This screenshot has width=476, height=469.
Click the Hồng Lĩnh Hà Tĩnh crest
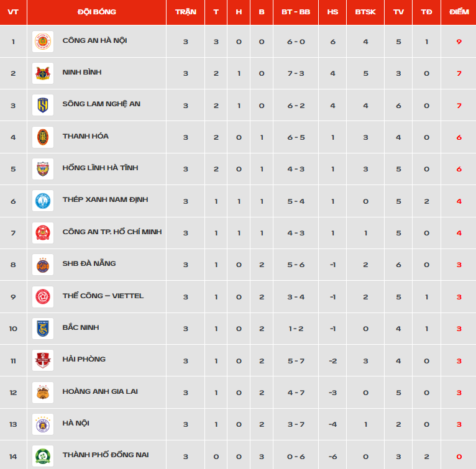click(43, 169)
